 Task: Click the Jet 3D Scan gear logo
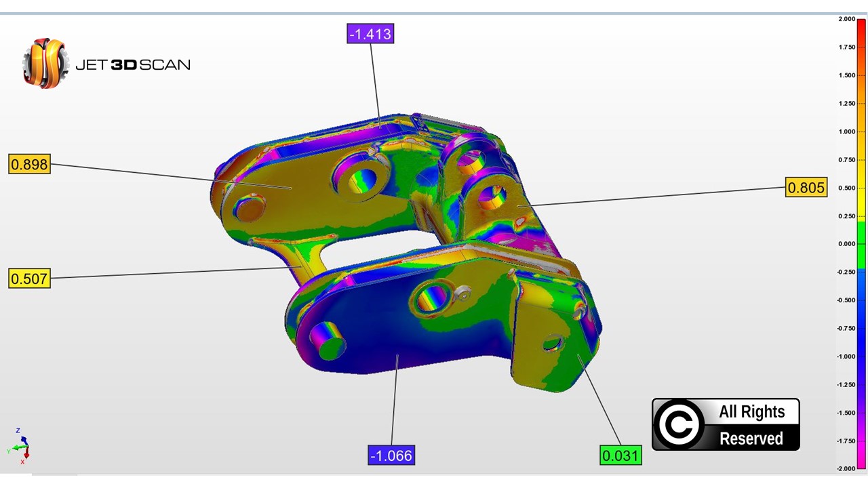tap(45, 64)
